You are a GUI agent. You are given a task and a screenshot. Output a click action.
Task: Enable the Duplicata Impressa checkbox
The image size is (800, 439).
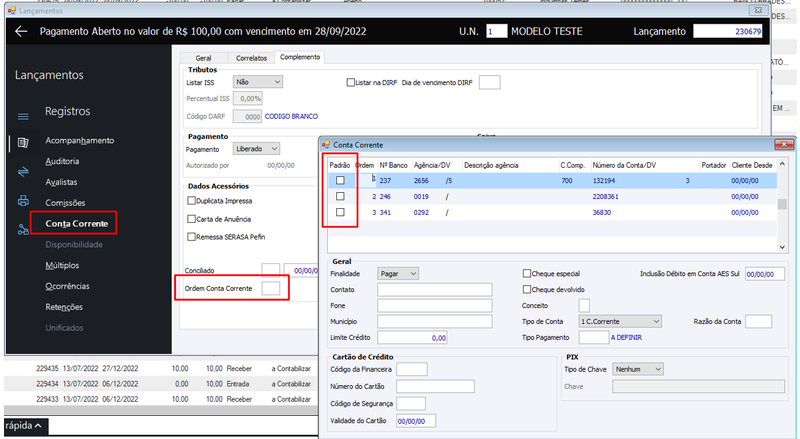click(x=191, y=201)
